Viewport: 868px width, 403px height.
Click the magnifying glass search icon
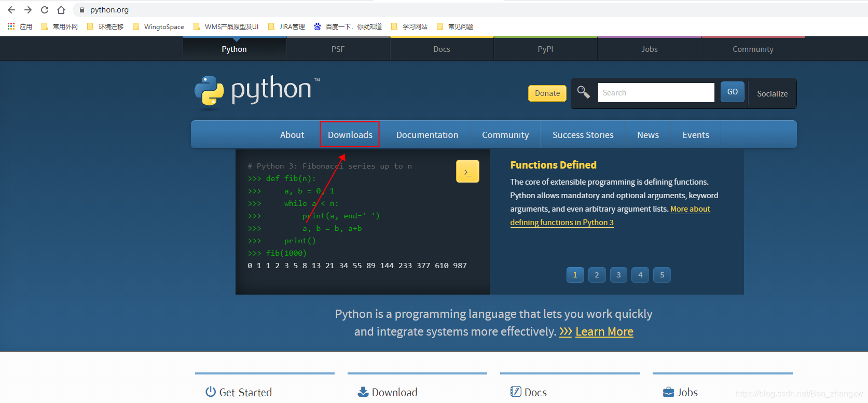(584, 92)
